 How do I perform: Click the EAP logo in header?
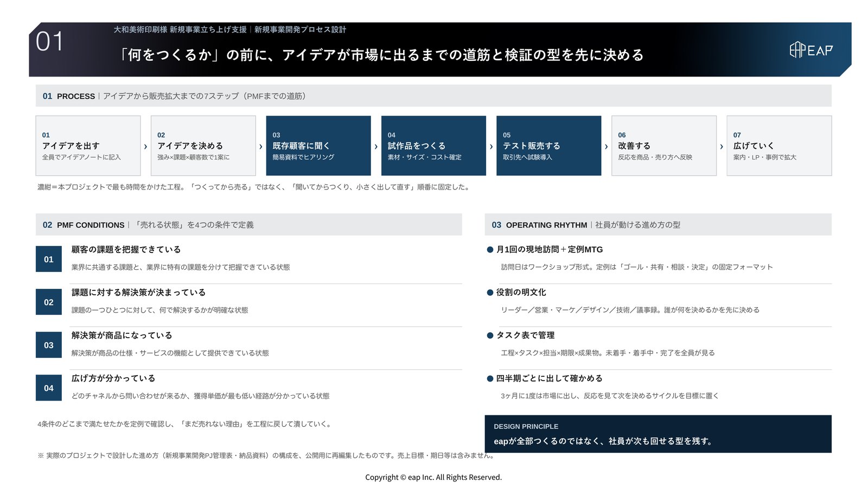pyautogui.click(x=811, y=50)
